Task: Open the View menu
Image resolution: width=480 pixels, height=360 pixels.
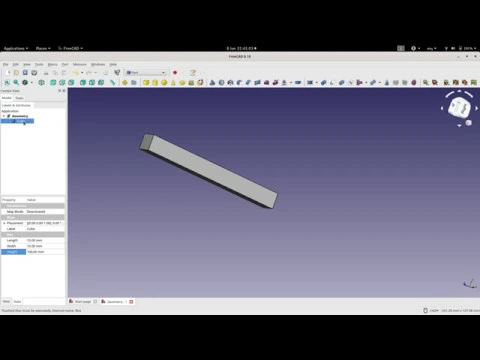Action: pos(27,64)
